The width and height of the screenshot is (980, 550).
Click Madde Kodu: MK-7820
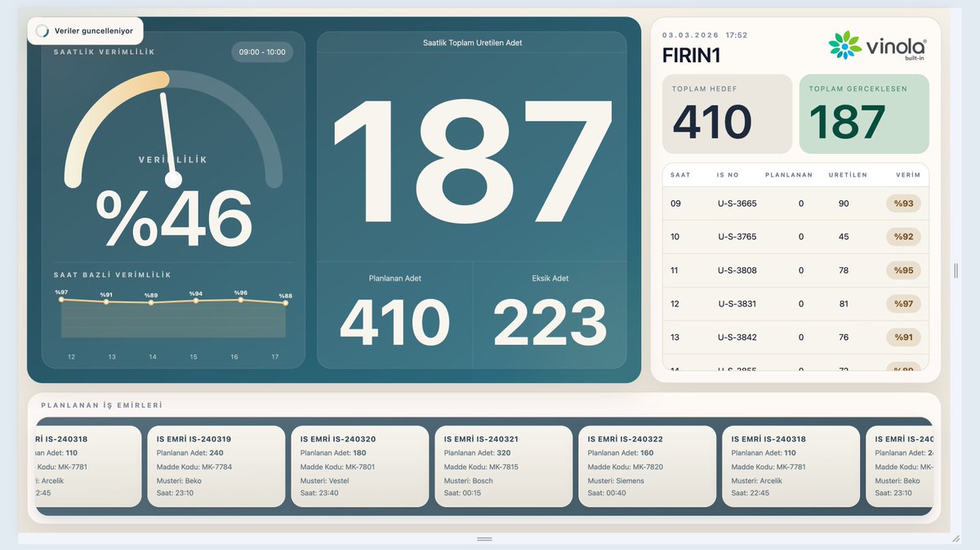626,467
